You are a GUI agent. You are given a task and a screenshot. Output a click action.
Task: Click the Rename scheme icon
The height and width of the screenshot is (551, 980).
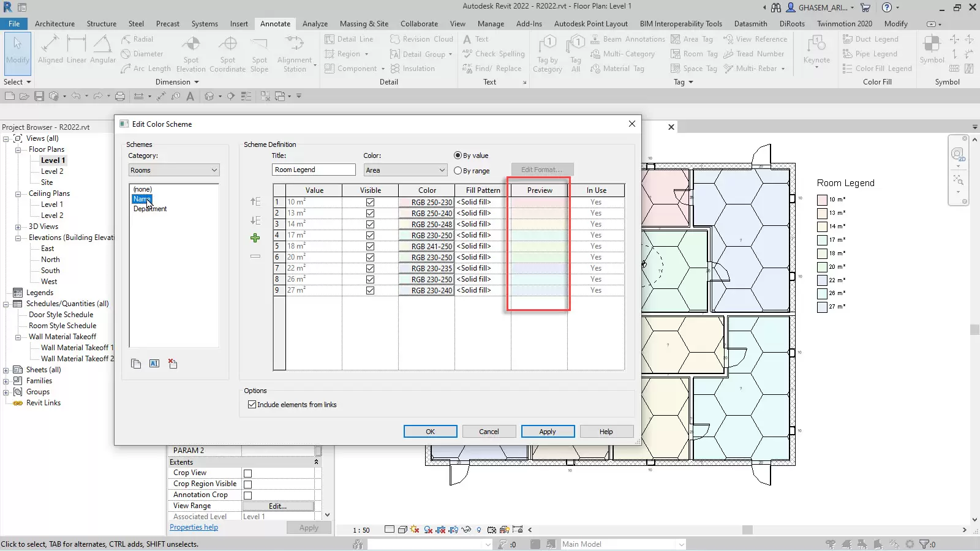[x=154, y=364]
